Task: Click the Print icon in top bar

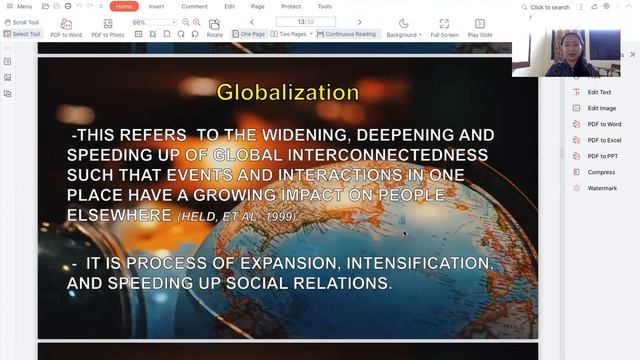Action: pos(68,7)
